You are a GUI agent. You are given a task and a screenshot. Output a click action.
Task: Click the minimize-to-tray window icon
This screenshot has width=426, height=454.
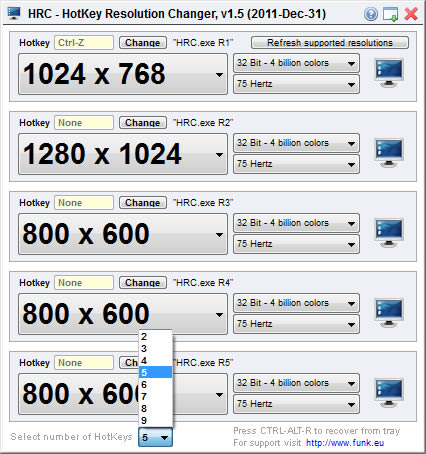click(x=390, y=14)
